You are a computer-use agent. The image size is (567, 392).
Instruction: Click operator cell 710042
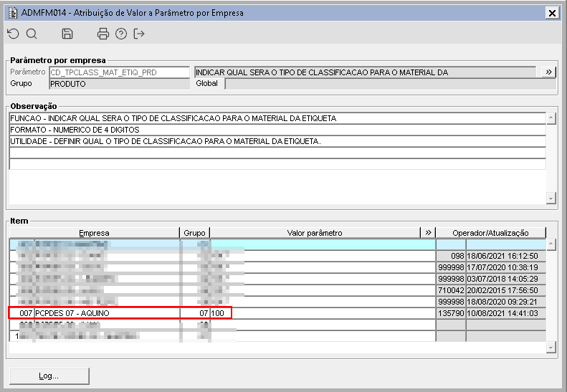coord(451,290)
